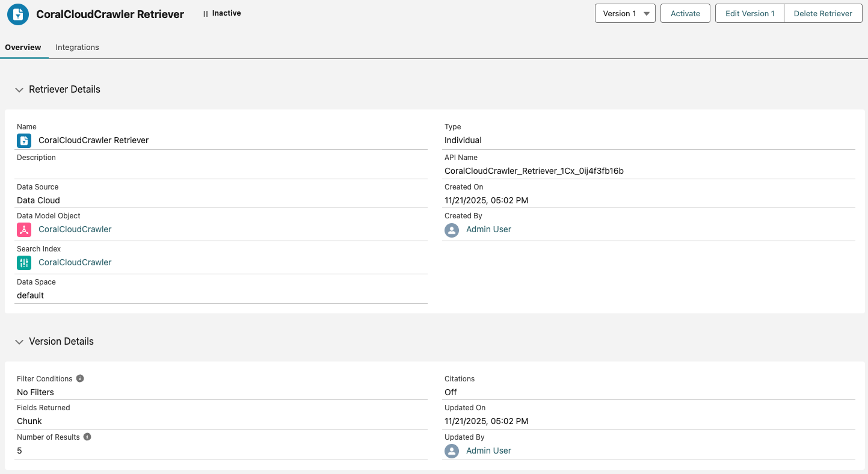Click the Number of Results info icon

pos(87,437)
